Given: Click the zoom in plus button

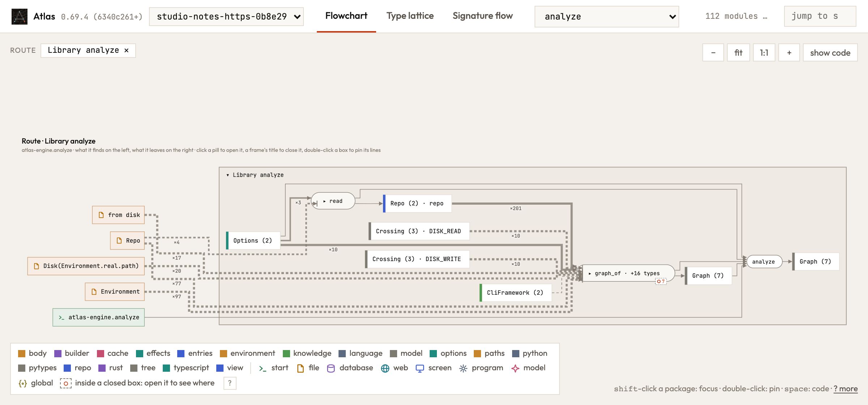Looking at the screenshot, I should [x=789, y=53].
